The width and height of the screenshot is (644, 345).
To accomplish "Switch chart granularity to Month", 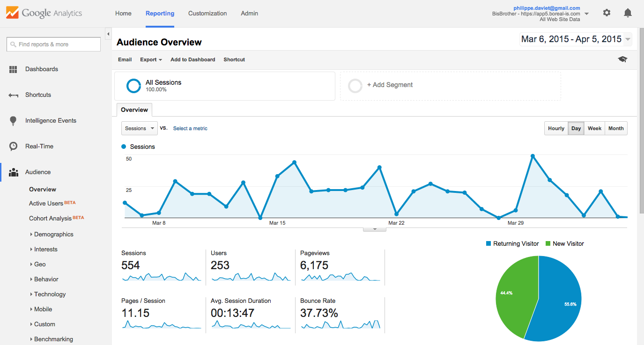I will point(616,128).
